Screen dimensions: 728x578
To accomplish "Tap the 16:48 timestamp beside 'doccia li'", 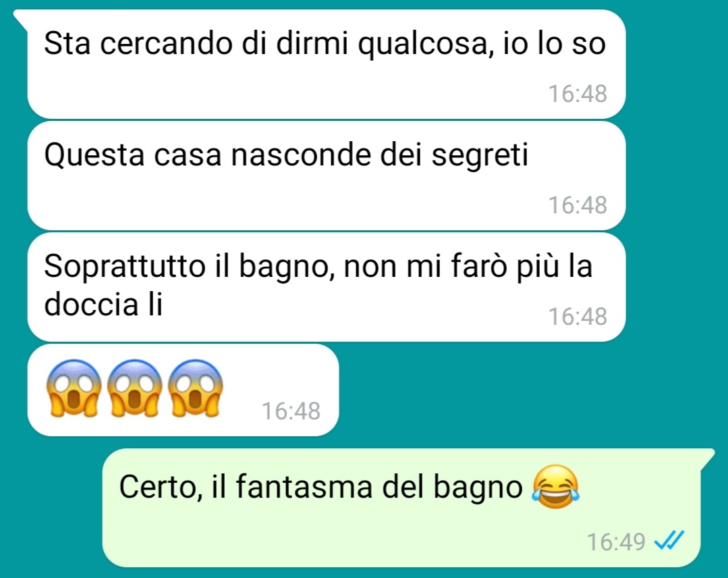I will (x=578, y=317).
